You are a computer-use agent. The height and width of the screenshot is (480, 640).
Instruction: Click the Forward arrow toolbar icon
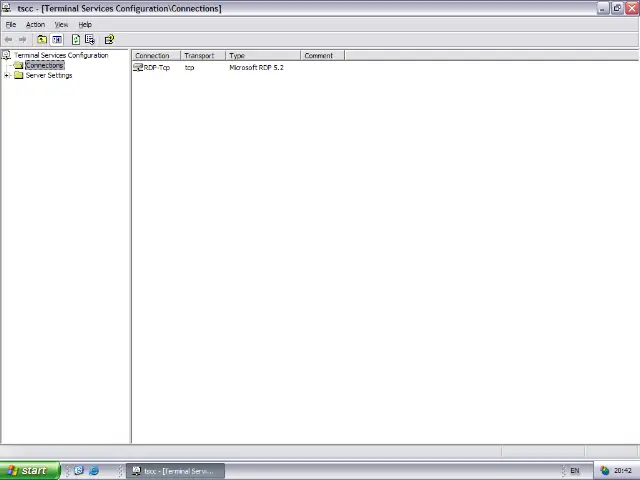point(22,40)
